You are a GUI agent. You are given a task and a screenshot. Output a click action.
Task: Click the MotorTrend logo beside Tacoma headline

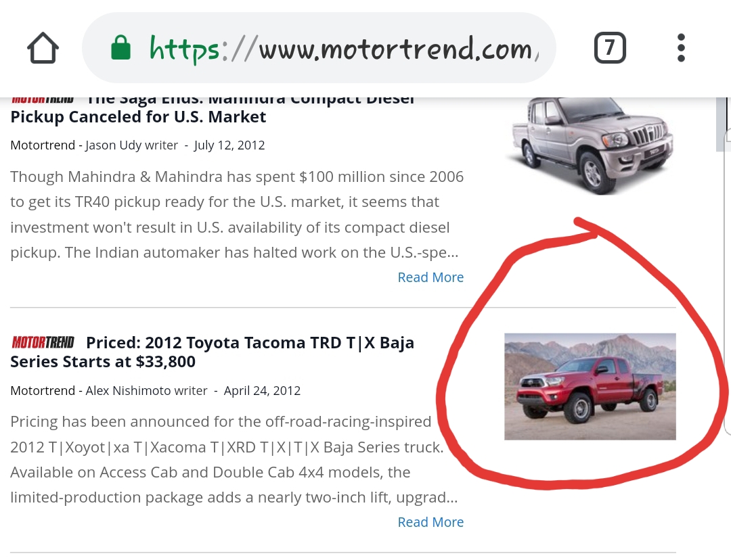[43, 342]
